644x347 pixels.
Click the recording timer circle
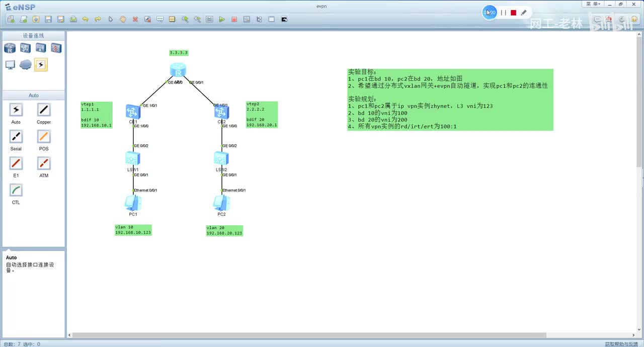pos(490,13)
